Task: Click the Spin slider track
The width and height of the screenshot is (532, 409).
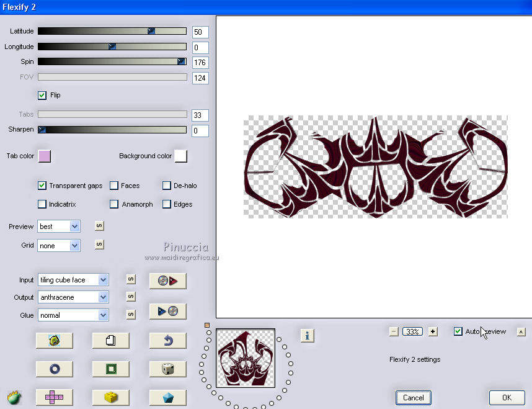Action: point(112,61)
